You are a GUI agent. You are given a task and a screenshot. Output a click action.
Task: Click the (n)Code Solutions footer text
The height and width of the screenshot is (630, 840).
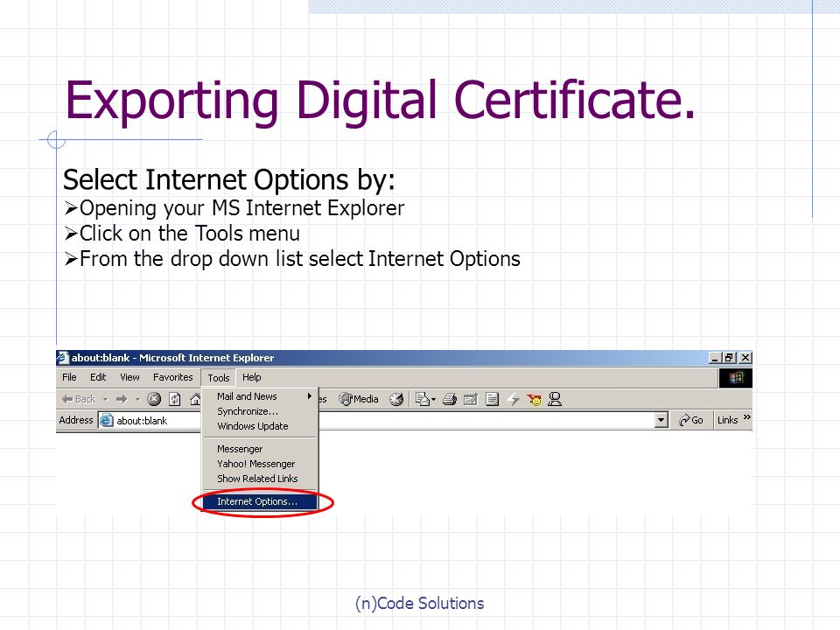tap(419, 604)
